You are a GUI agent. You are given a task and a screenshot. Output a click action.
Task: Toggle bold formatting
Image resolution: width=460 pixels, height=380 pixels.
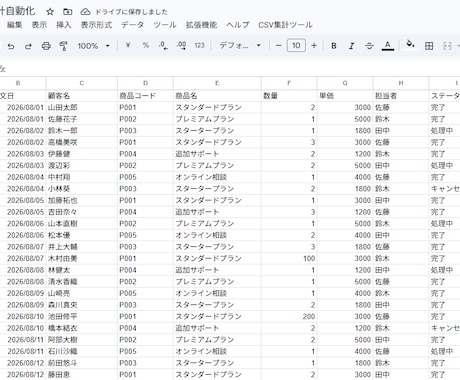tap(334, 46)
